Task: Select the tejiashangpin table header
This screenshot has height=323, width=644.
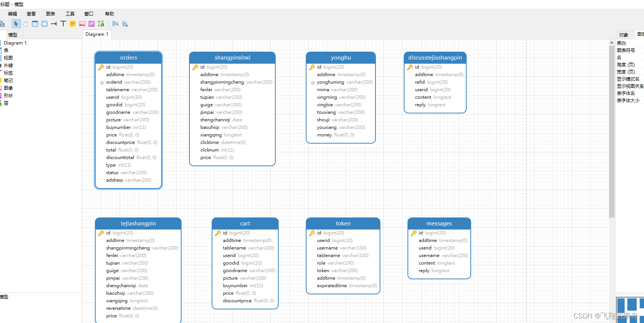Action: 138,223
